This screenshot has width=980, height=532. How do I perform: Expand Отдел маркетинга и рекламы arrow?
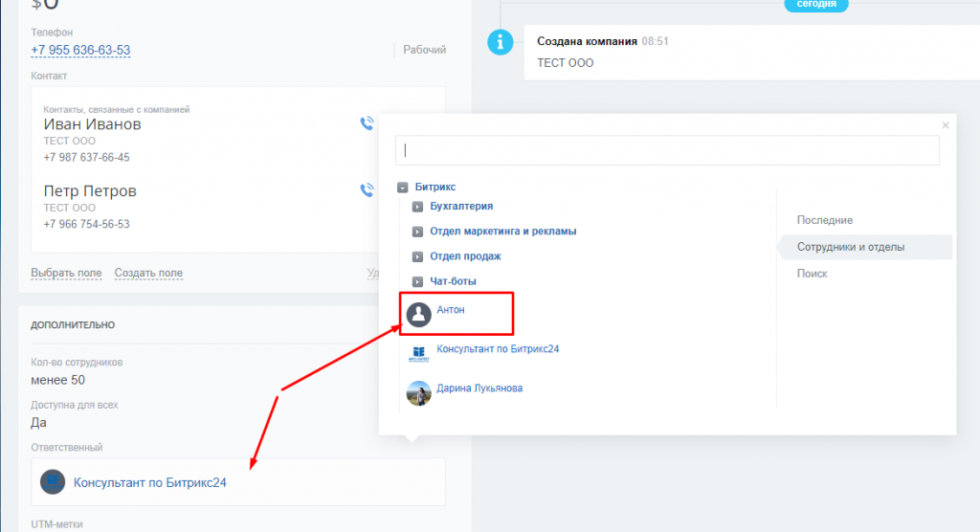(x=417, y=232)
